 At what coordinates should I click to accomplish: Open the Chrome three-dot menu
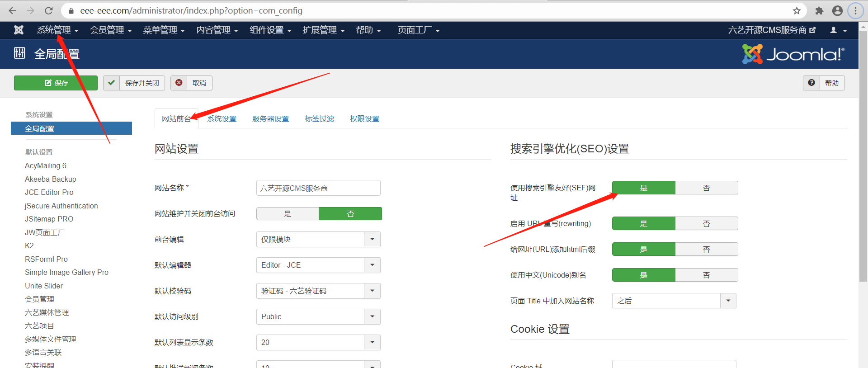(855, 10)
